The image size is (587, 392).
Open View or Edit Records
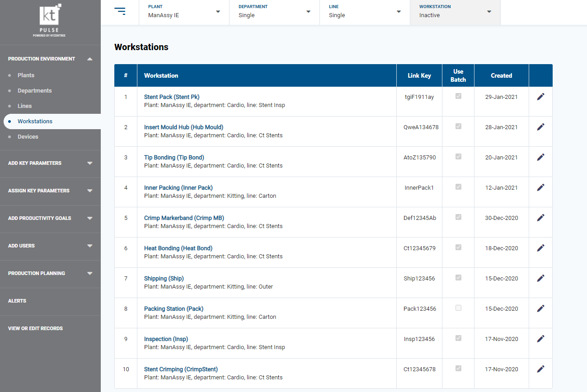point(35,328)
